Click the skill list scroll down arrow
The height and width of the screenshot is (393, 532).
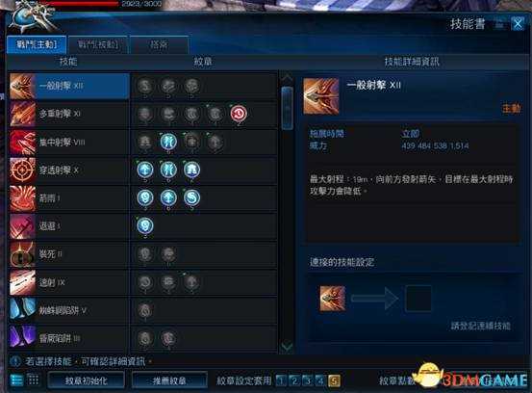pos(287,347)
